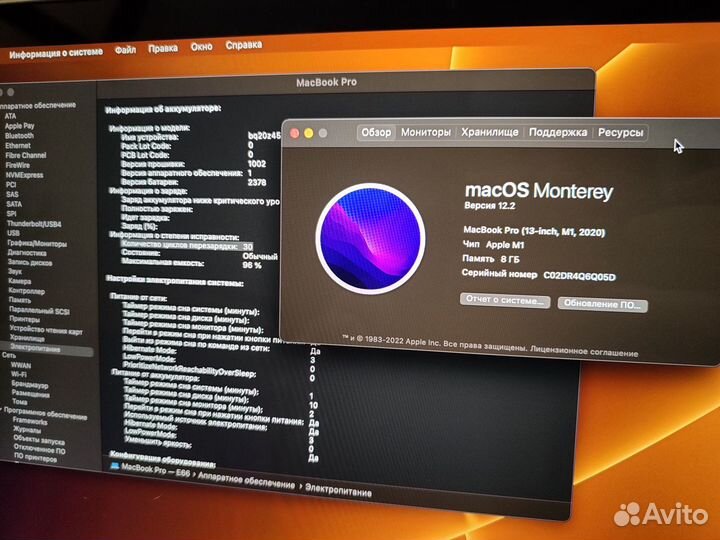Open Информация о системе app menu
The image size is (720, 540).
click(x=56, y=53)
